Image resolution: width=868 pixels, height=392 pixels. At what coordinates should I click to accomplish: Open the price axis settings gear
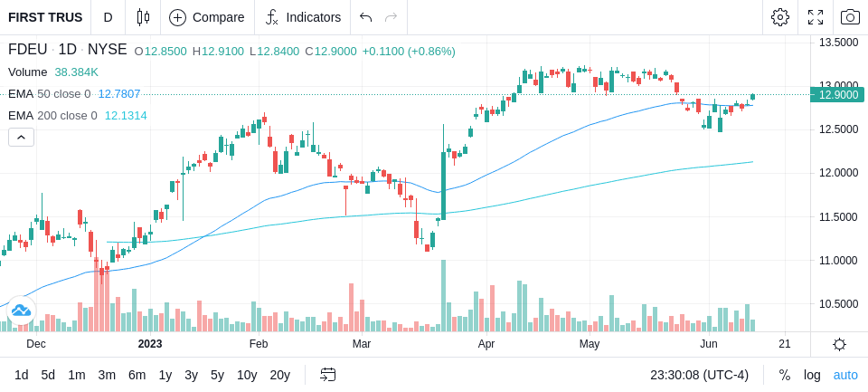[x=839, y=344]
